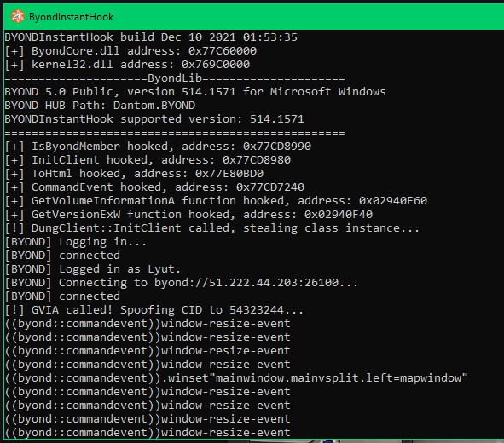Click the Spoofing CID to 54323244 line
Screen dimensions: 504x443
154,310
